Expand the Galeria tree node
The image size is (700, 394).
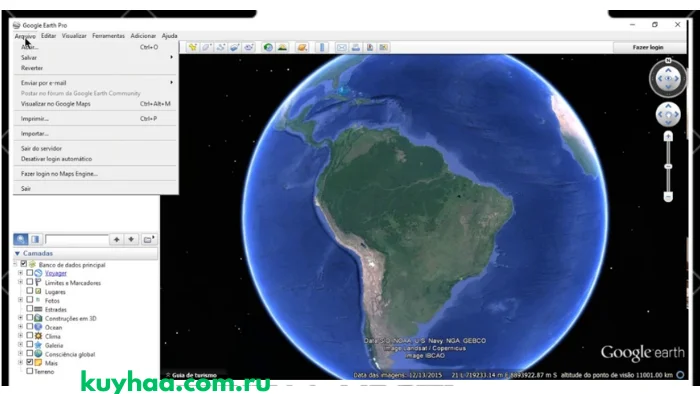point(21,344)
